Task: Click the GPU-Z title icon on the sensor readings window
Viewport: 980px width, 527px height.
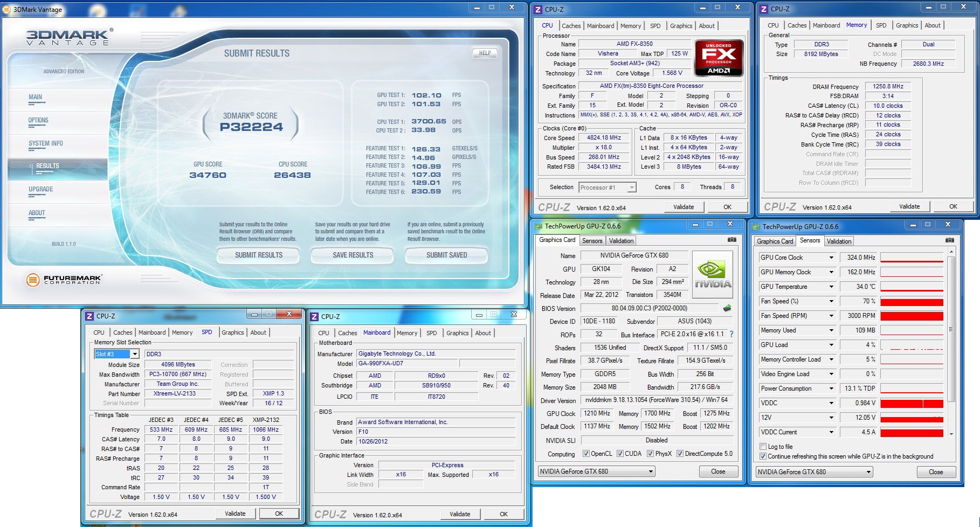Action: click(x=756, y=227)
